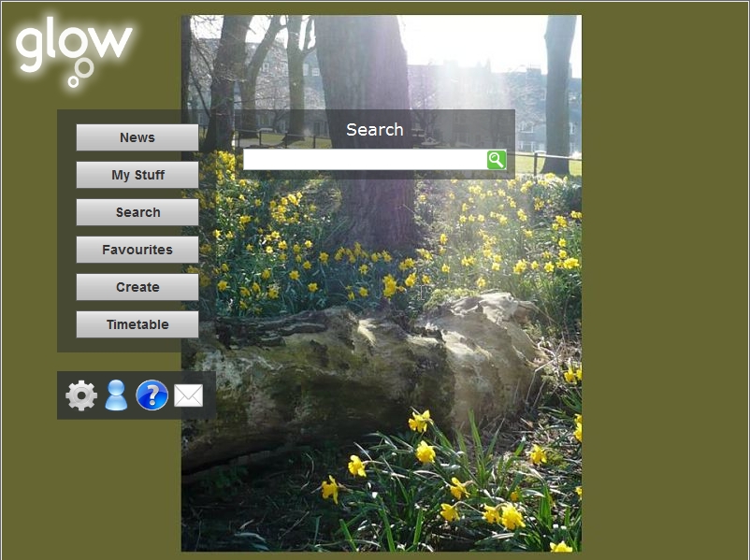Open Favourites
750x560 pixels.
pyautogui.click(x=137, y=250)
